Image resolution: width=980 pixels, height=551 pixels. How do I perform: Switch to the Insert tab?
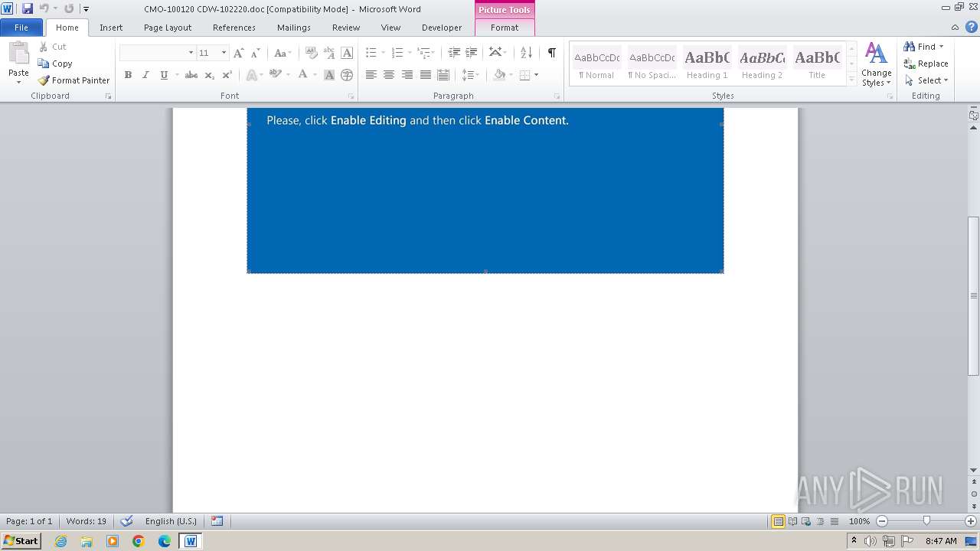[111, 28]
